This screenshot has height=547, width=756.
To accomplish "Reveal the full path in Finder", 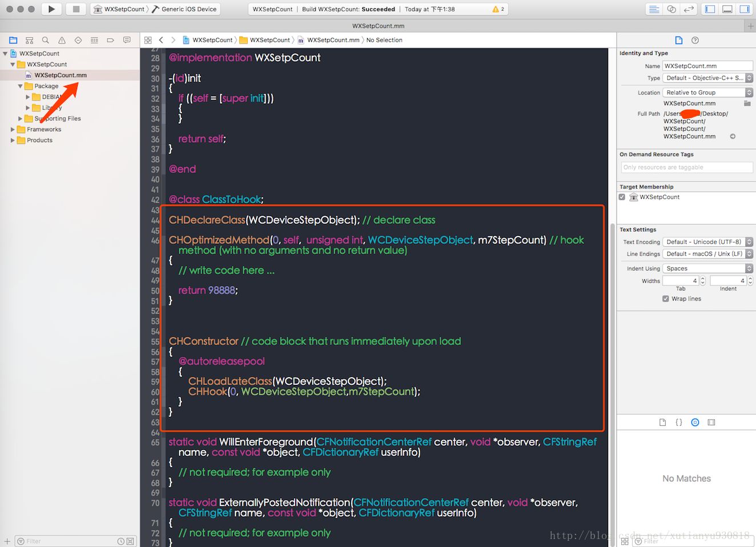I will pos(733,136).
